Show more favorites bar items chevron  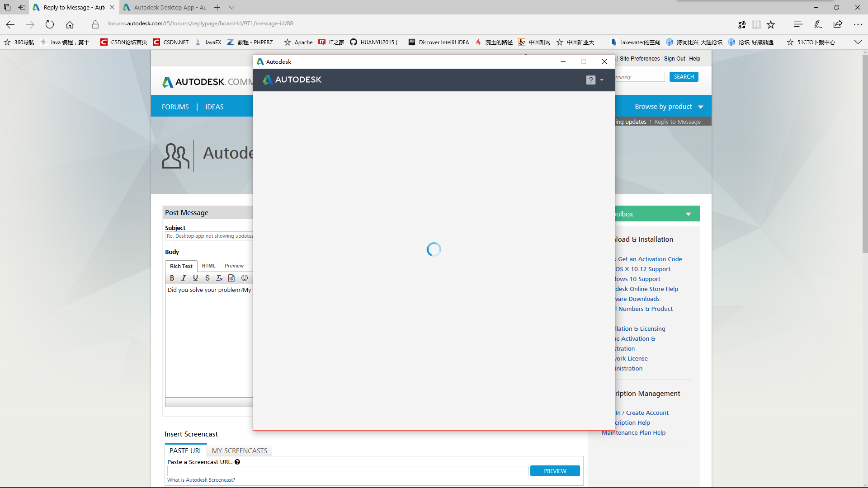858,42
